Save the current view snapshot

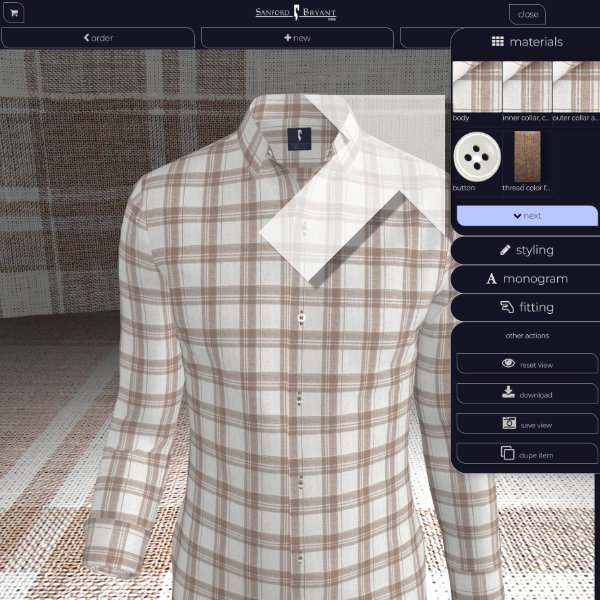(527, 424)
